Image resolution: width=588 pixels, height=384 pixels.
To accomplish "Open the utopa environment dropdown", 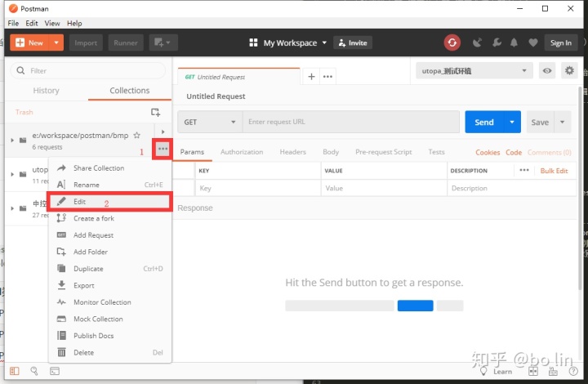I will pyautogui.click(x=474, y=70).
